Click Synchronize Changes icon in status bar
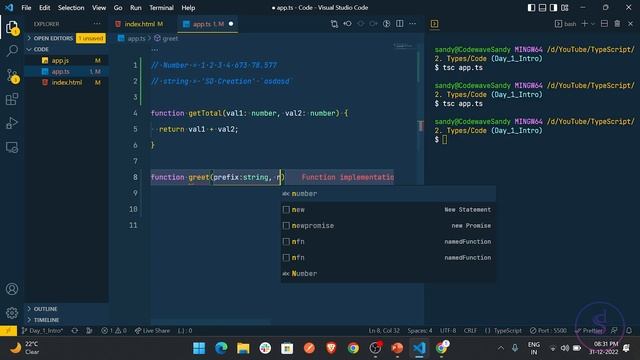Viewport: 640px width, 360px height. point(75,331)
